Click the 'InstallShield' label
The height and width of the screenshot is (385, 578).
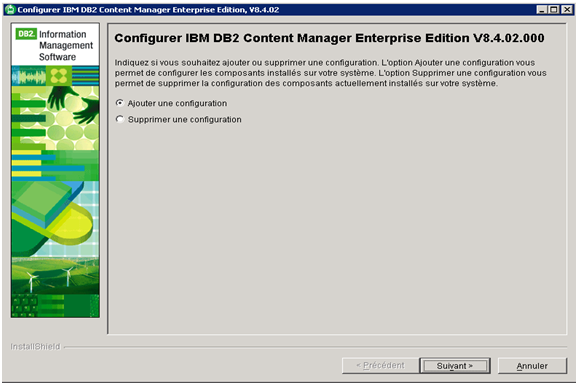coord(35,346)
